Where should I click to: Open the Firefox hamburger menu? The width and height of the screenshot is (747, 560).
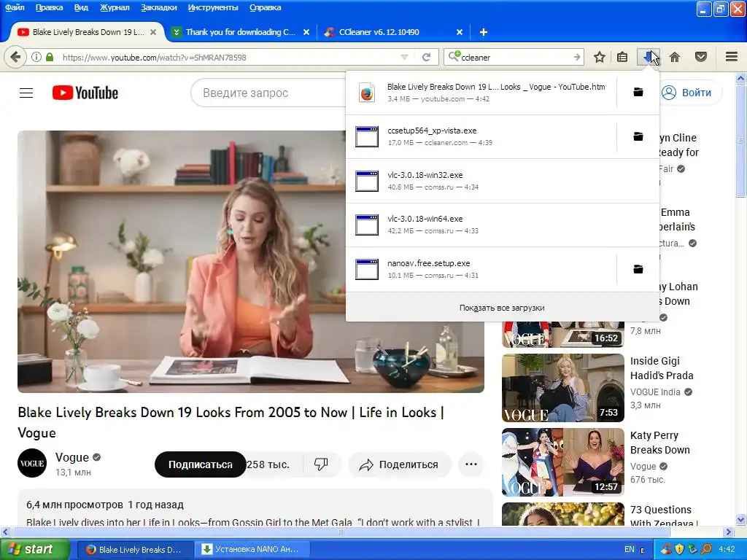(x=732, y=57)
